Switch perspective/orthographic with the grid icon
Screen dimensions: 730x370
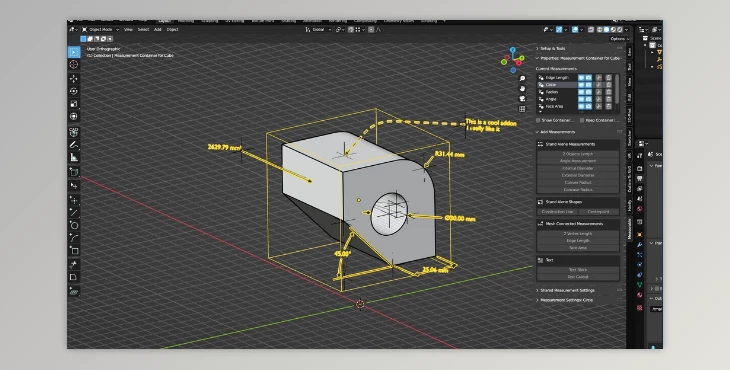pyautogui.click(x=522, y=109)
